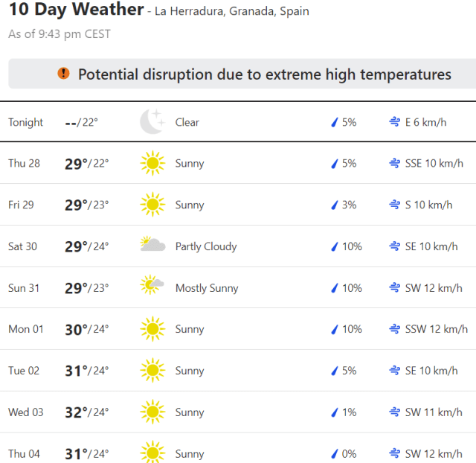This screenshot has width=476, height=463.
Task: Click the wind icon on Mon 01
Action: pos(394,329)
